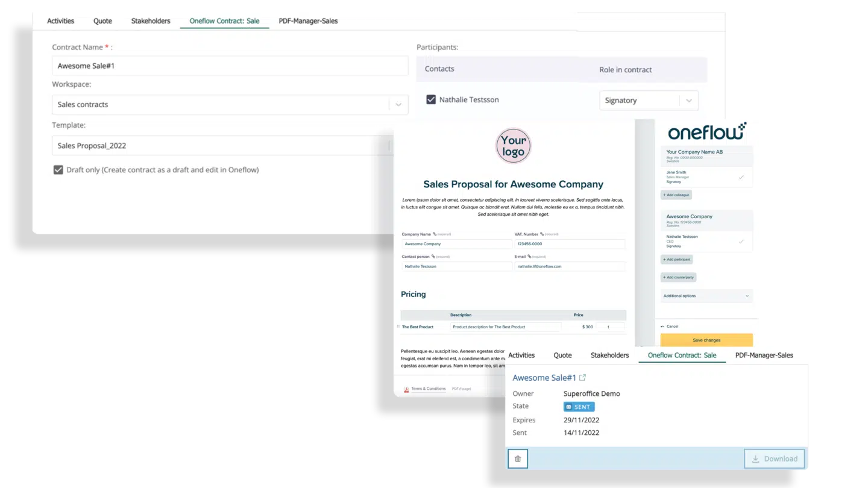Viewport: 868px width, 488px height.
Task: Click the heading Sales Proposal for Awesome Company
Action: pos(513,184)
